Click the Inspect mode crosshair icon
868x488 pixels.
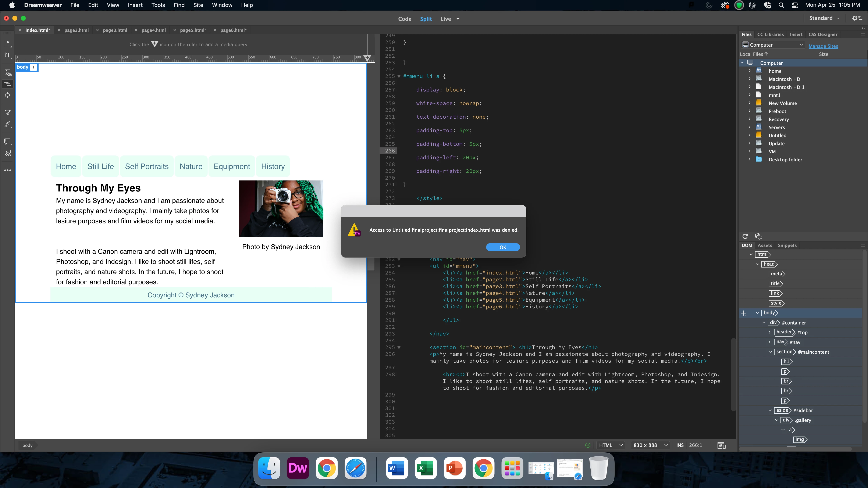(x=7, y=95)
